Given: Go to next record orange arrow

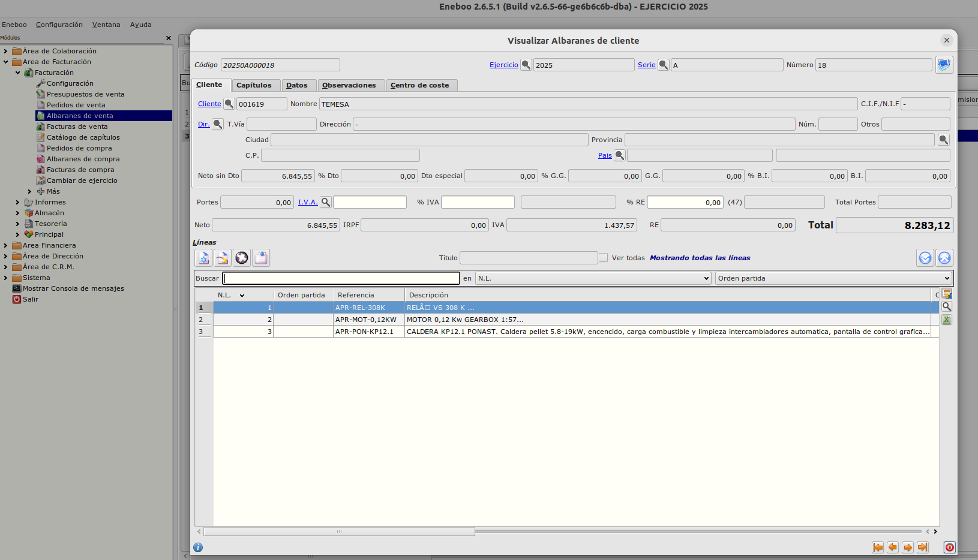Looking at the screenshot, I should (908, 547).
